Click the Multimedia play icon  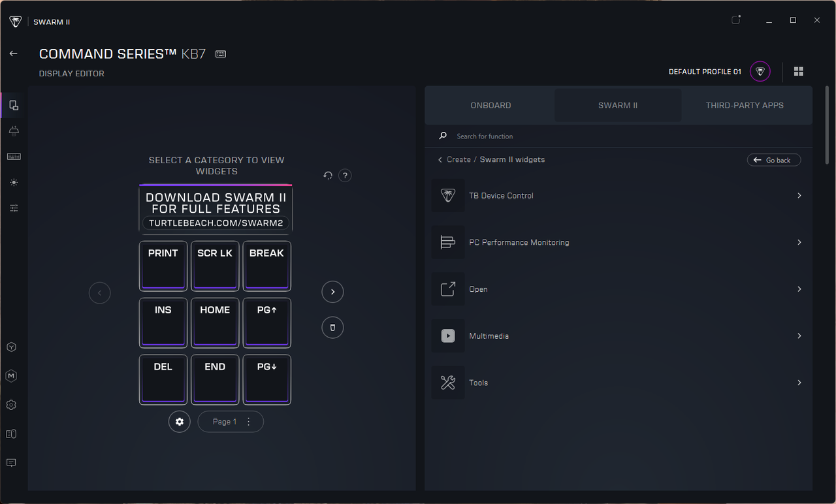tap(448, 336)
